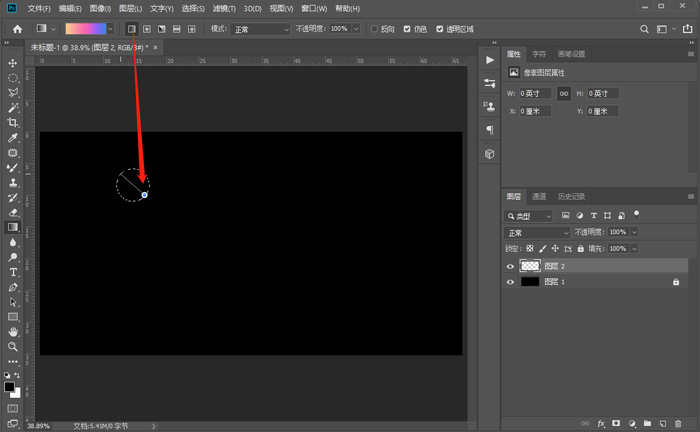The height and width of the screenshot is (432, 700).
Task: Choose the reflected gradient style icon
Action: 177,29
